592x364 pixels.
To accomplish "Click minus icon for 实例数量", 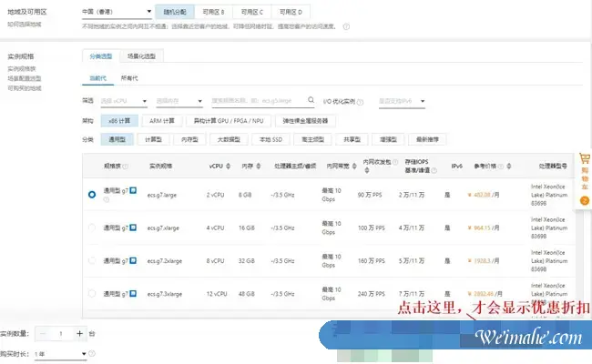I will click(42, 334).
